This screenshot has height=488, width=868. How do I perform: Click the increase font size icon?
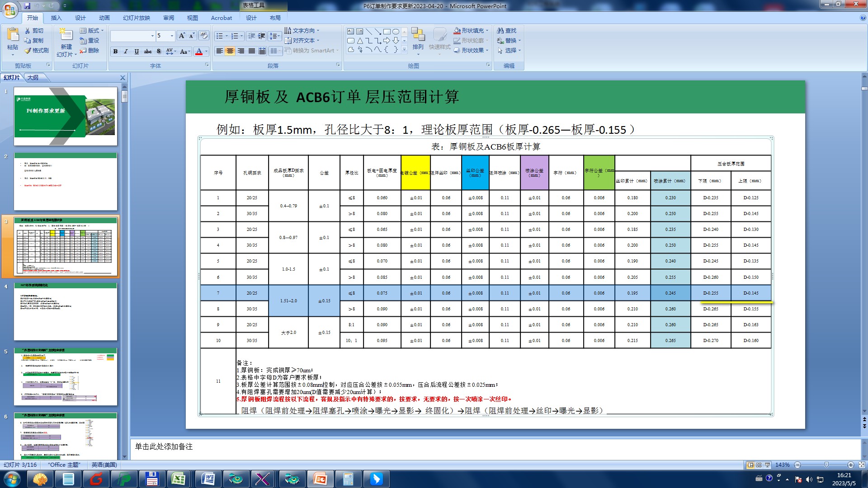click(181, 35)
